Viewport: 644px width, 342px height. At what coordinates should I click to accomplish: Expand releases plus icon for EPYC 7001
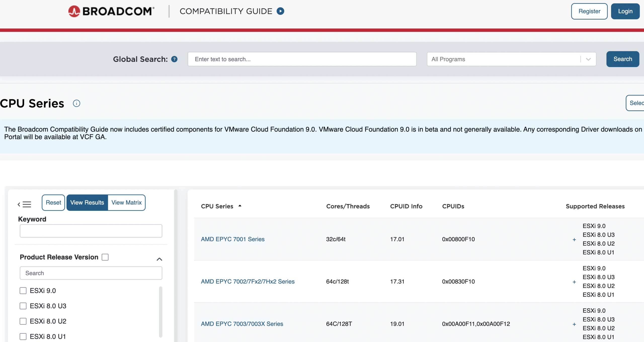pos(574,239)
